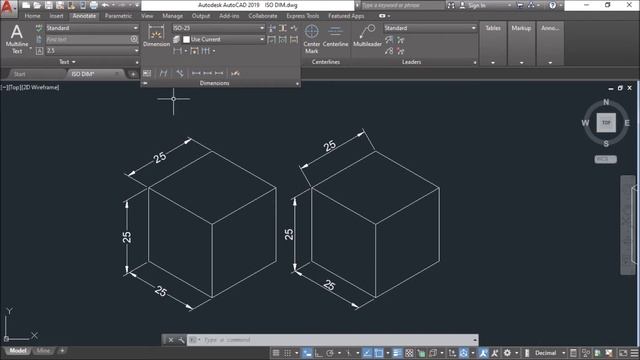Toggle drawing grid display in status bar

point(276,353)
